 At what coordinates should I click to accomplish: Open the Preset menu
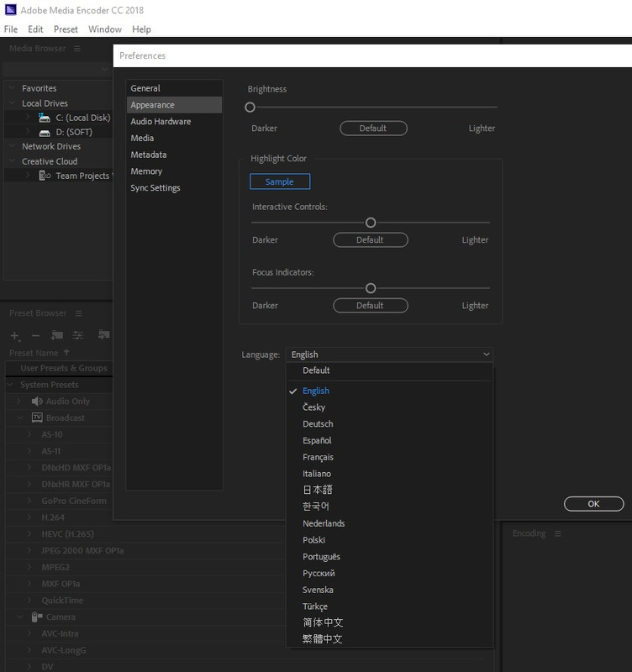(x=66, y=29)
